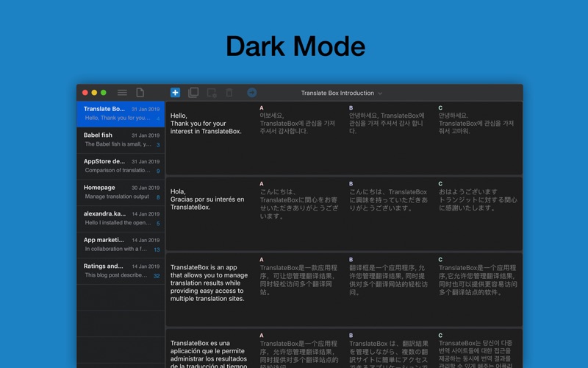Maximize the window with the green button
588x368 pixels.
pyautogui.click(x=104, y=93)
